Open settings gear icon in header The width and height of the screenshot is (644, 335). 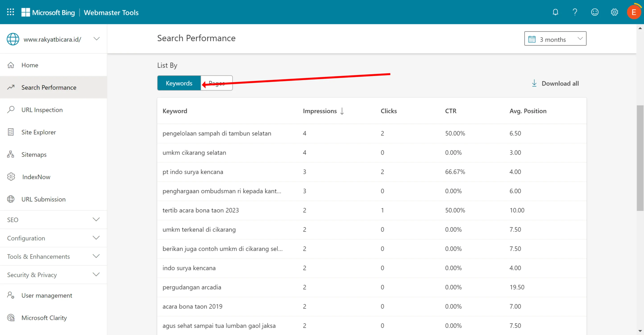coord(614,12)
